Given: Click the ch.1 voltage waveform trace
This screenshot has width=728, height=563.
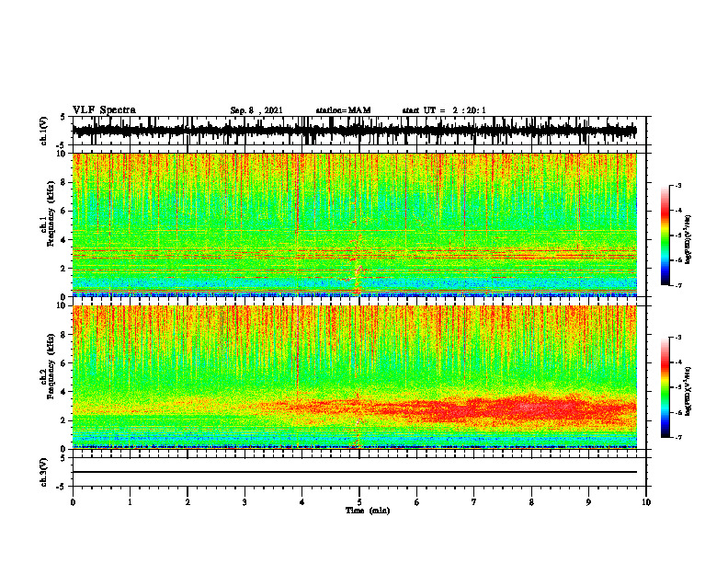Looking at the screenshot, I should 354,131.
